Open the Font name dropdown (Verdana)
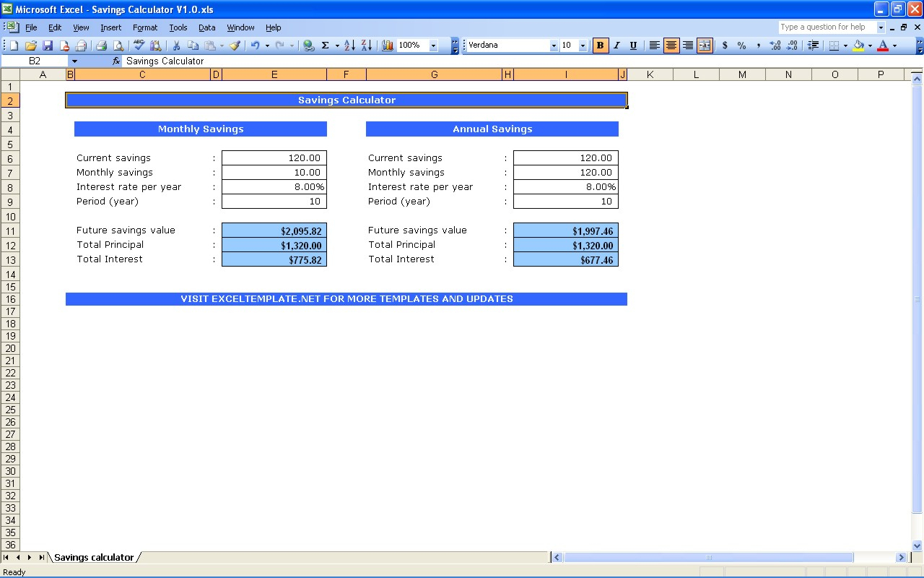Viewport: 924px width, 578px height. coord(554,46)
